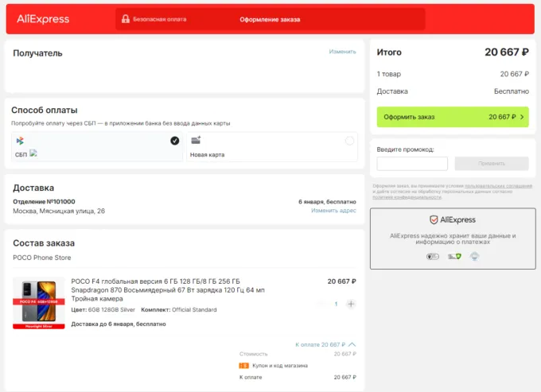Click the AliExpress logo in header

pyautogui.click(x=43, y=19)
